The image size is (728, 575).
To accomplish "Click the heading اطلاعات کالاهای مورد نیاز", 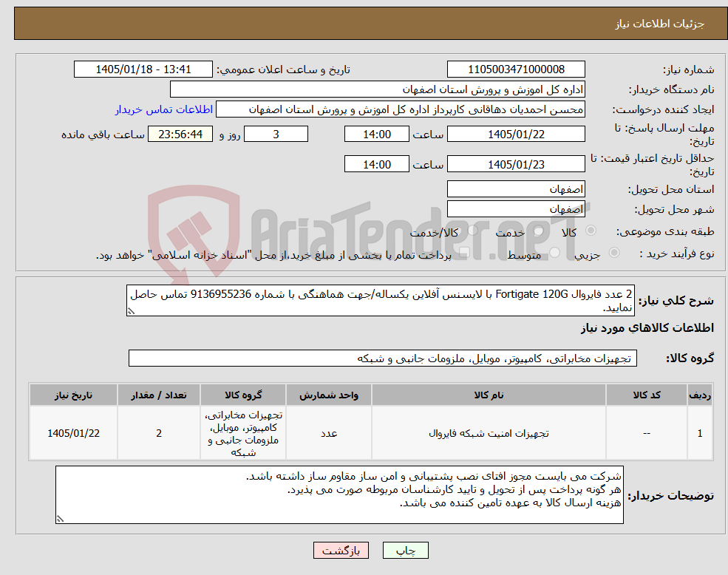I will [647, 328].
